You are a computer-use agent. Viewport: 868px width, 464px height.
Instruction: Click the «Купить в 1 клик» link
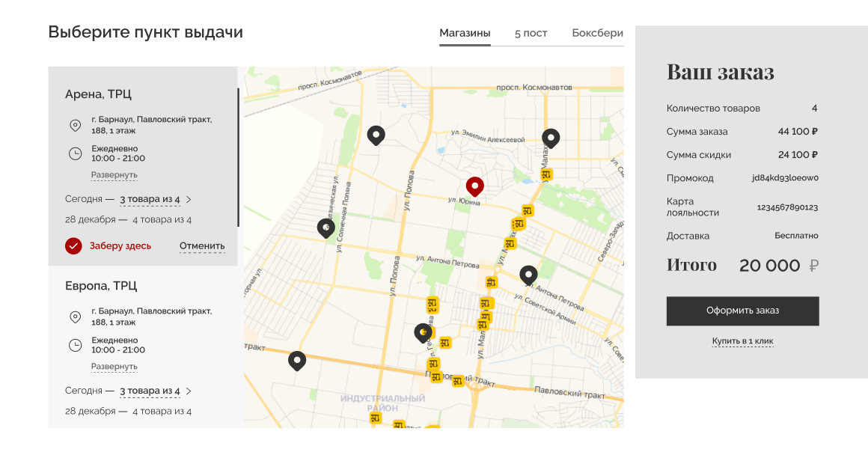(742, 341)
